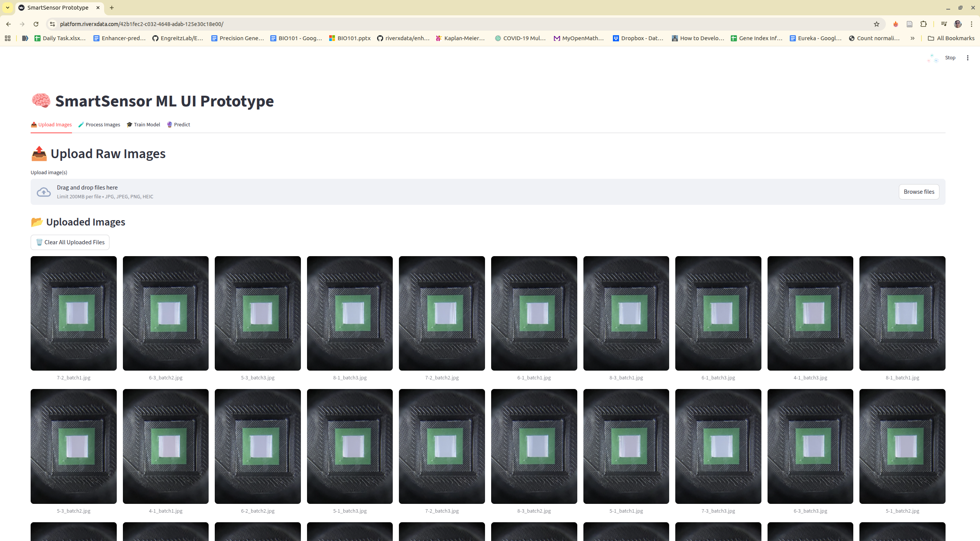Open the Streamlit three-dot app menu
Image resolution: width=980 pixels, height=541 pixels.
pyautogui.click(x=967, y=58)
